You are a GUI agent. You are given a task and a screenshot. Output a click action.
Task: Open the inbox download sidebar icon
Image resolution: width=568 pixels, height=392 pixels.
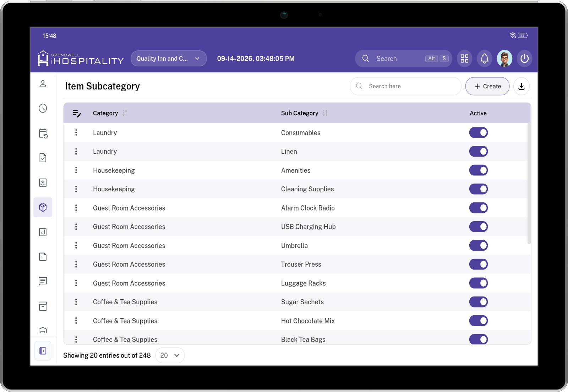point(43,183)
